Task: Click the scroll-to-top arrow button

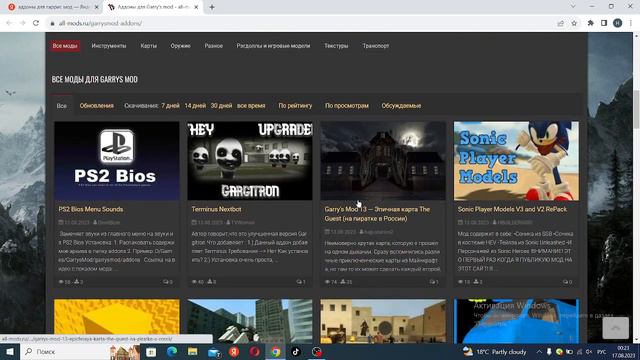Action: point(616,328)
